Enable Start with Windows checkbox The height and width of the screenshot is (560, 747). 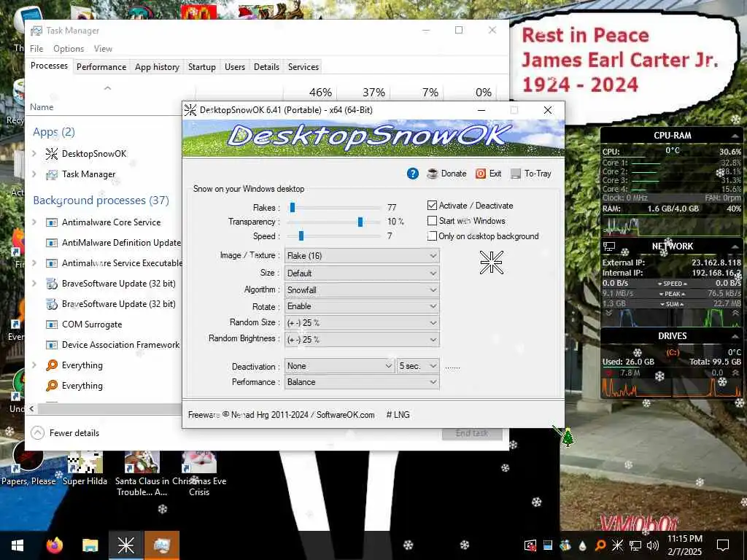click(432, 221)
